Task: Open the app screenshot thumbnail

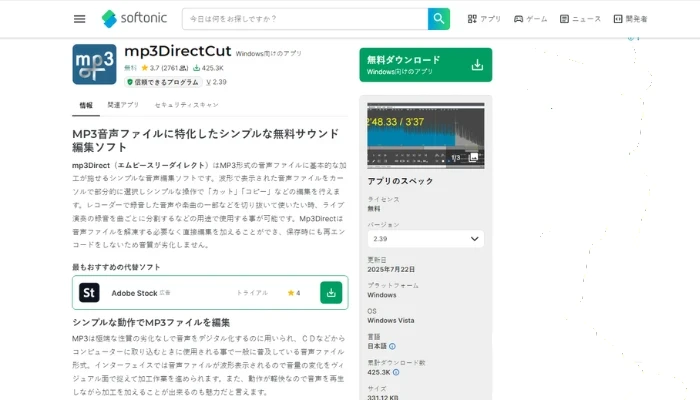Action: (x=425, y=136)
